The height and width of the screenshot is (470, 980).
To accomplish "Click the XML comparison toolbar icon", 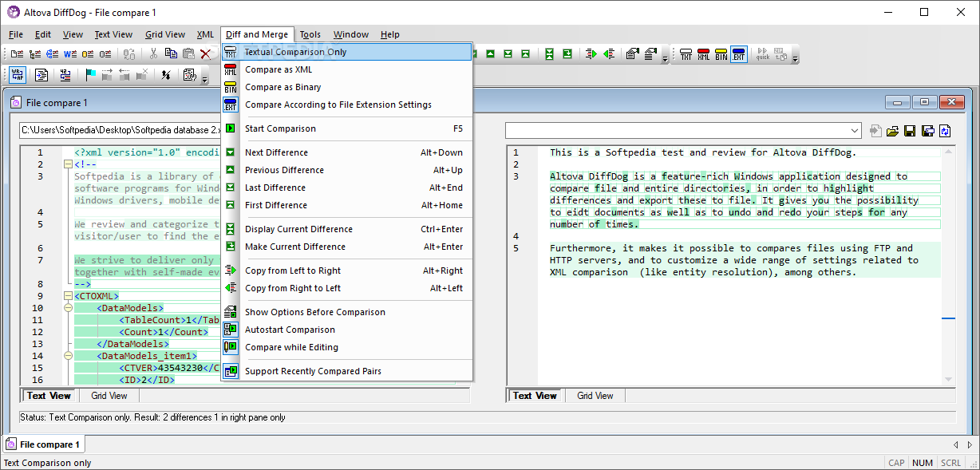I will click(704, 54).
